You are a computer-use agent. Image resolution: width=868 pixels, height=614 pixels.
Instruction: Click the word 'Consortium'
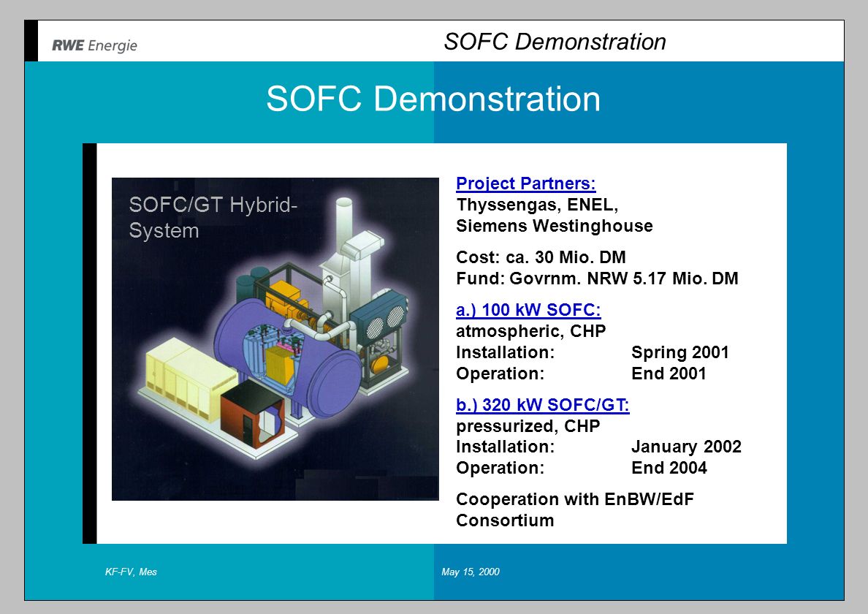pos(505,520)
